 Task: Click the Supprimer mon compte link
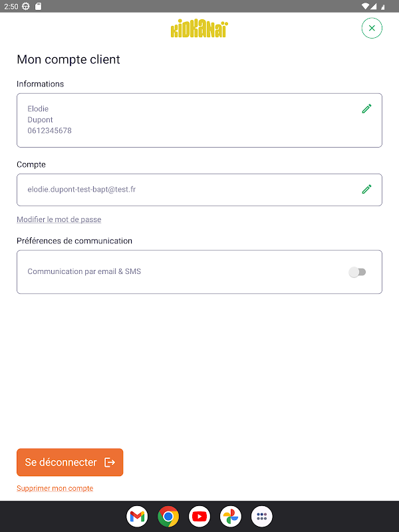[55, 488]
